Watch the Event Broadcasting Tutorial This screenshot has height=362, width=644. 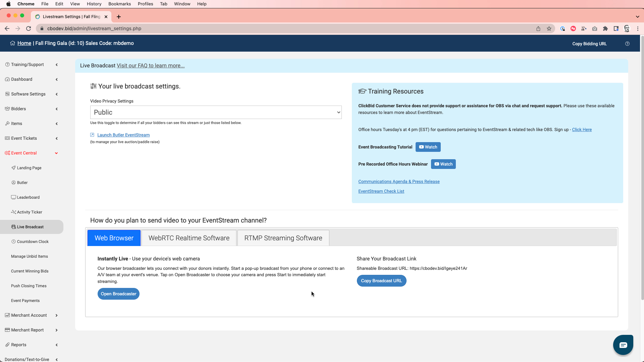[x=428, y=147]
